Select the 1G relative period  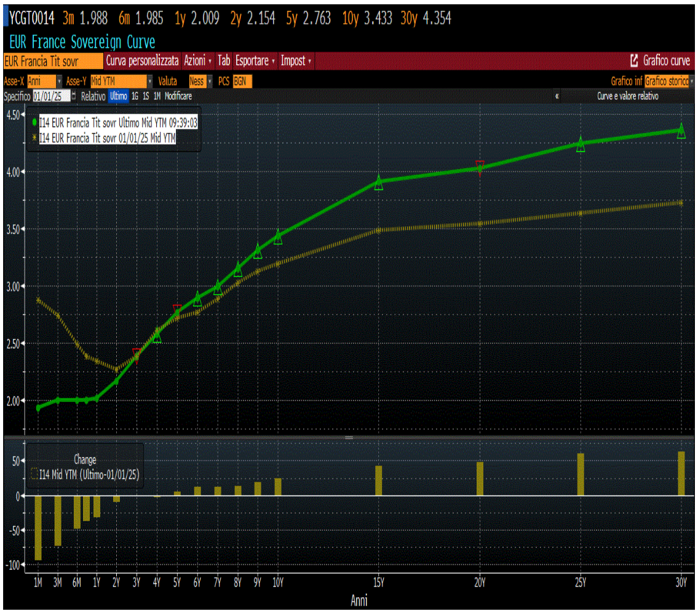(x=135, y=96)
